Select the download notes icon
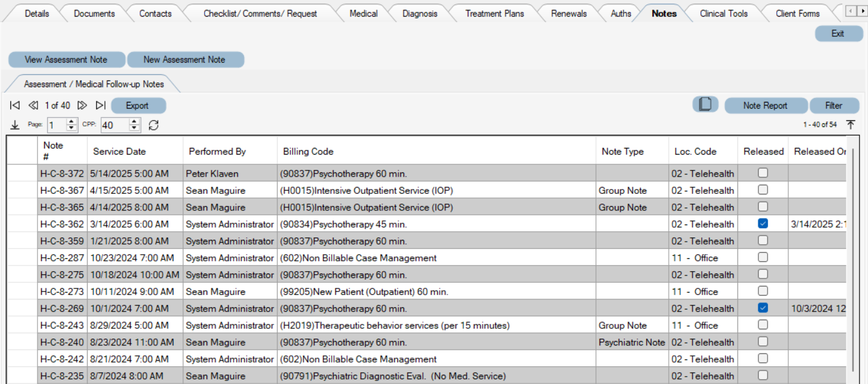Image resolution: width=868 pixels, height=384 pixels. point(15,125)
